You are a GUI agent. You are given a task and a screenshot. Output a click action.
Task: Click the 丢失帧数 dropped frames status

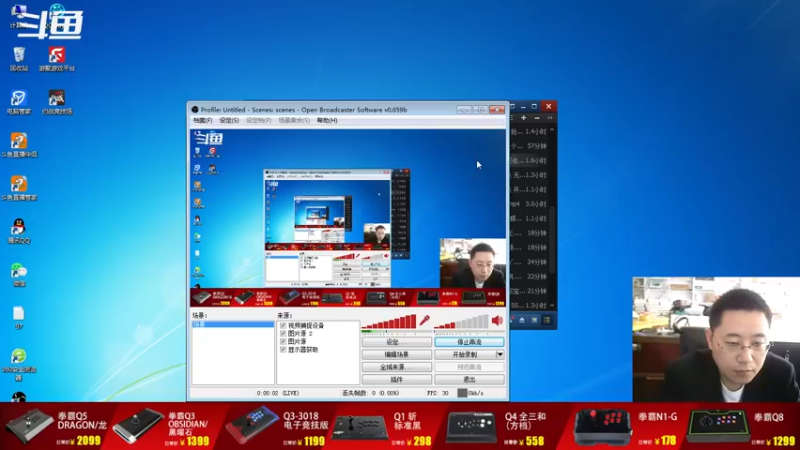pyautogui.click(x=371, y=393)
